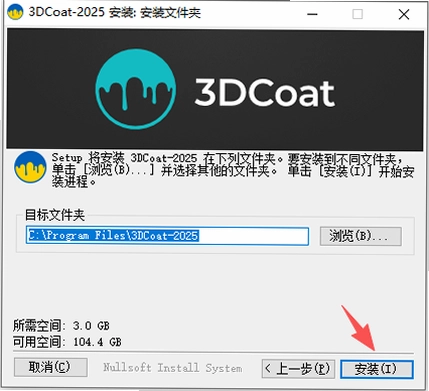
Task: Click the white 3DCoat wordmark in banner
Action: 265,93
